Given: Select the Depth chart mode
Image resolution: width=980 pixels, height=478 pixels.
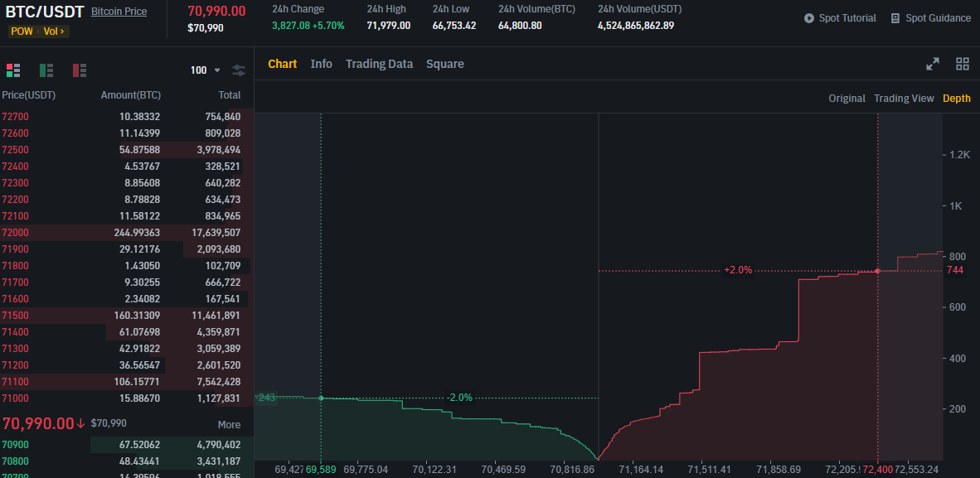Looking at the screenshot, I should [956, 98].
